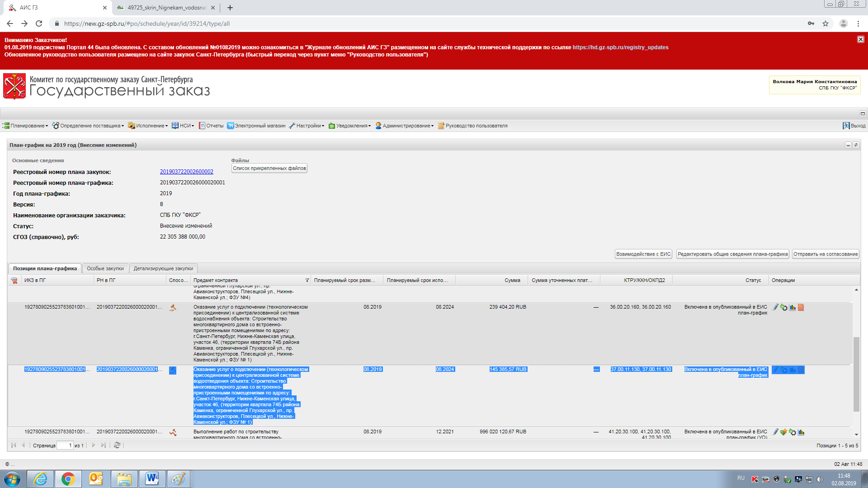Image resolution: width=868 pixels, height=488 pixels.
Task: Open the Исполнение menu
Action: click(x=148, y=126)
